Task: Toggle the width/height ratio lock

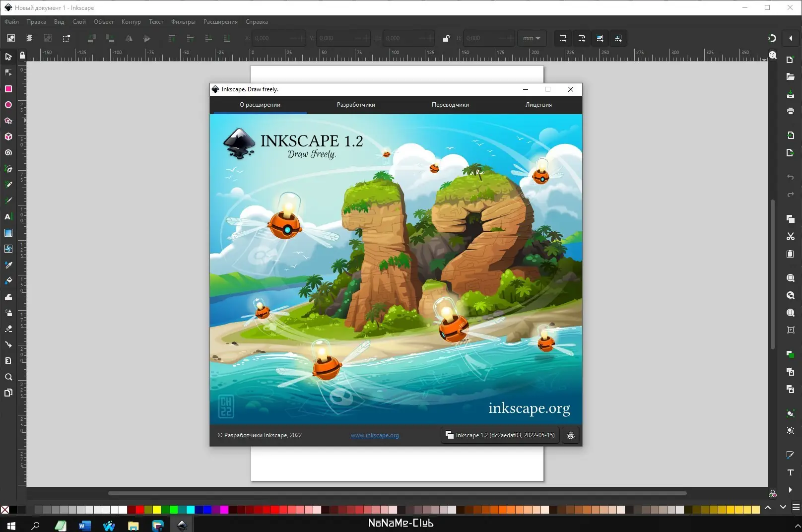Action: [x=446, y=38]
